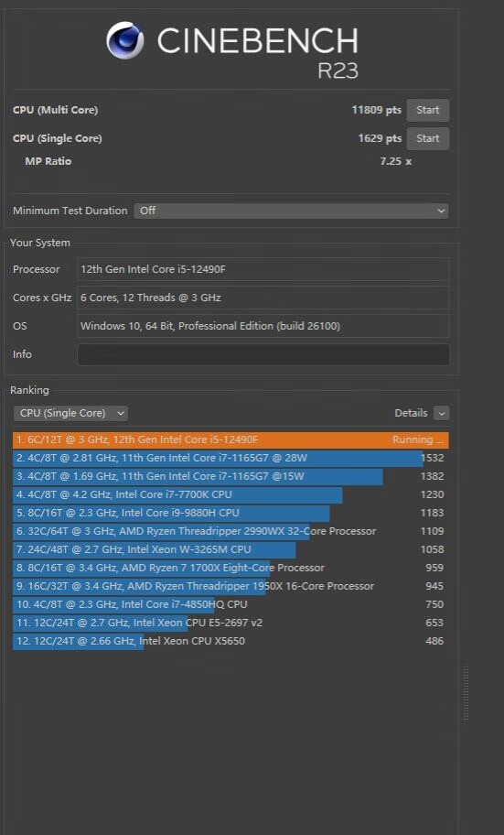Select the Processor name field
This screenshot has width=504, height=835.
pyautogui.click(x=263, y=269)
